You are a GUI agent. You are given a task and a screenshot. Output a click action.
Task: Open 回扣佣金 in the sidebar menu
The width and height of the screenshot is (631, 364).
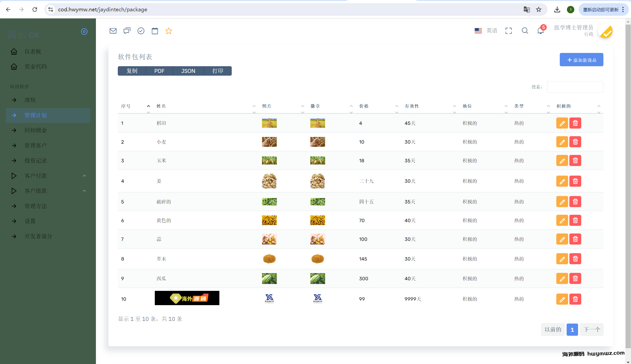pyautogui.click(x=35, y=130)
